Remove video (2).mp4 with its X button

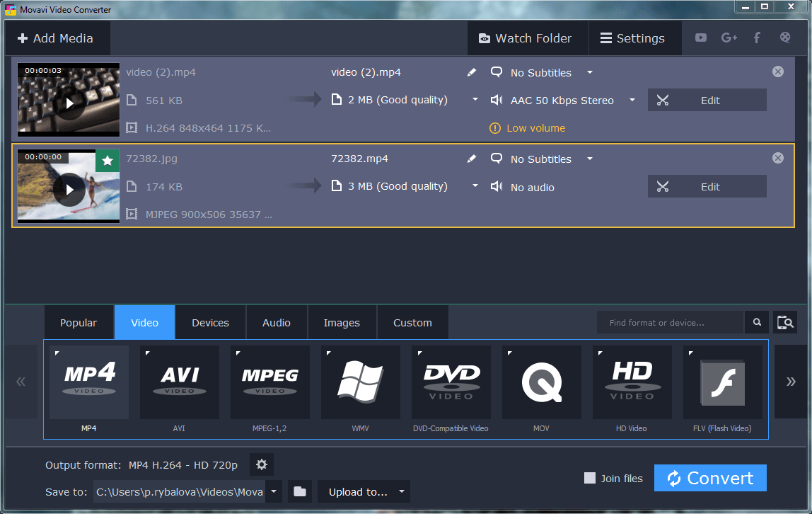click(x=777, y=72)
